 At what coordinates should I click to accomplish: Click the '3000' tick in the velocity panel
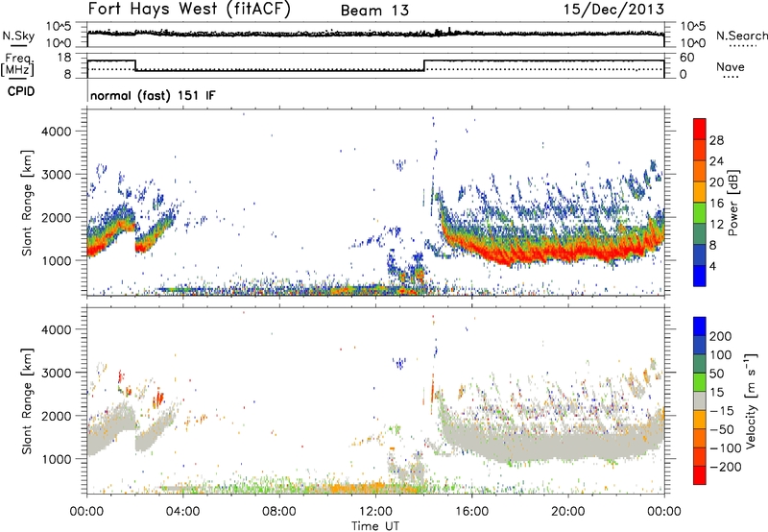click(56, 373)
